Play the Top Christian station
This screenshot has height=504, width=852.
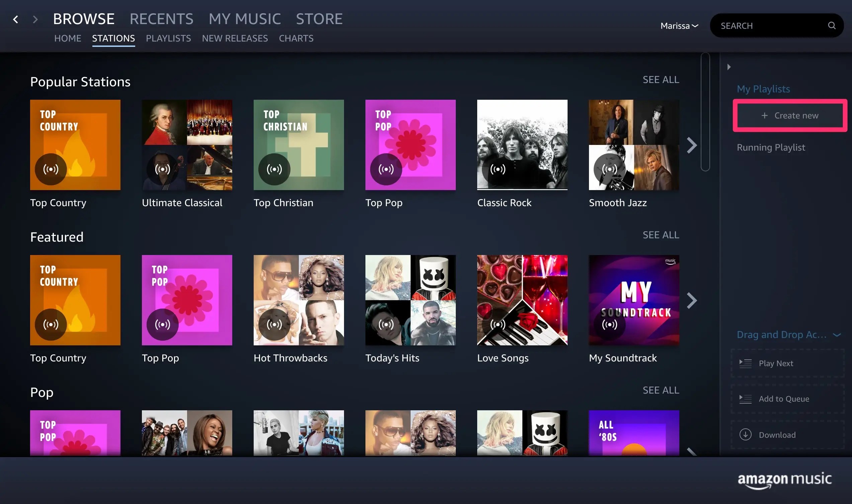pyautogui.click(x=274, y=169)
